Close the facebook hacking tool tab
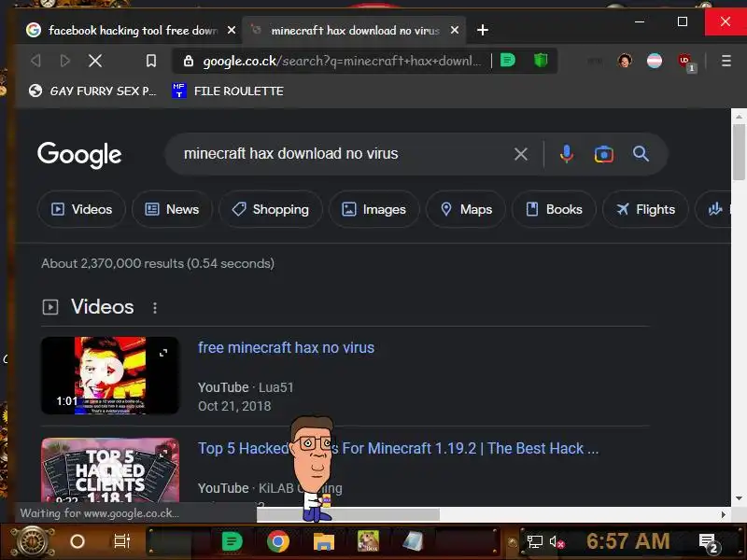Viewport: 747px width, 560px height. [232, 30]
